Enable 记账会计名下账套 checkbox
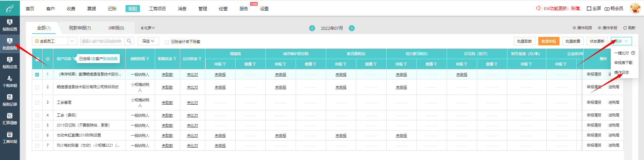 point(167,42)
